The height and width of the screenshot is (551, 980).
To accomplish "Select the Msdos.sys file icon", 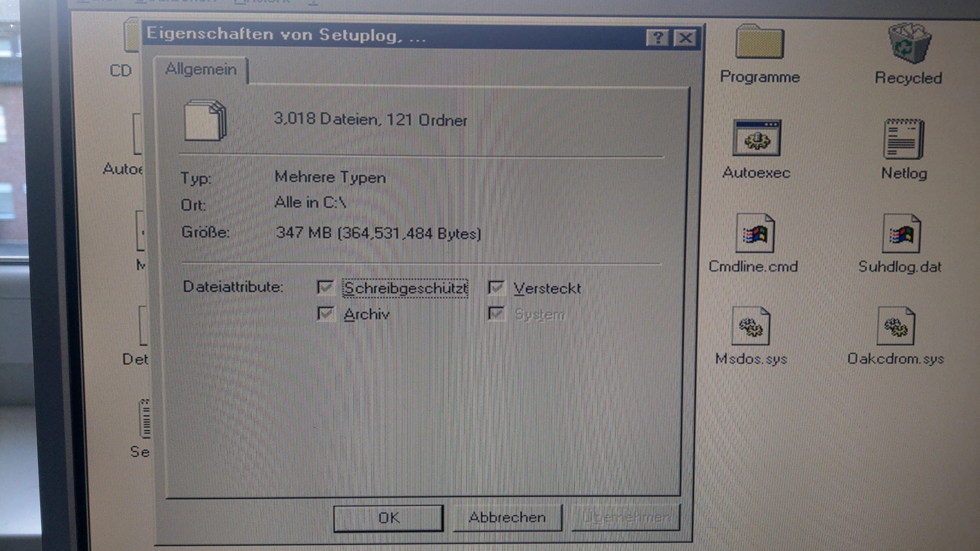I will click(x=751, y=326).
